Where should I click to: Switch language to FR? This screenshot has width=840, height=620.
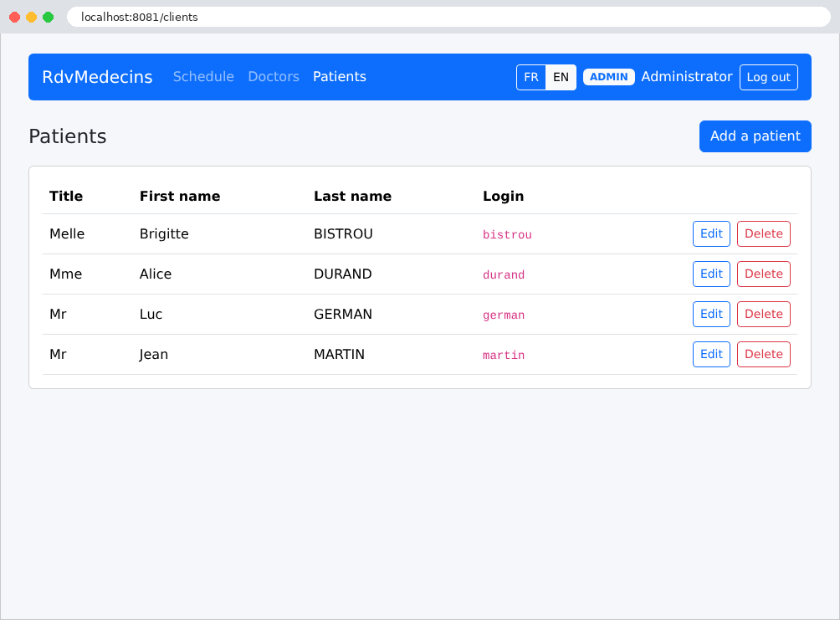coord(531,77)
